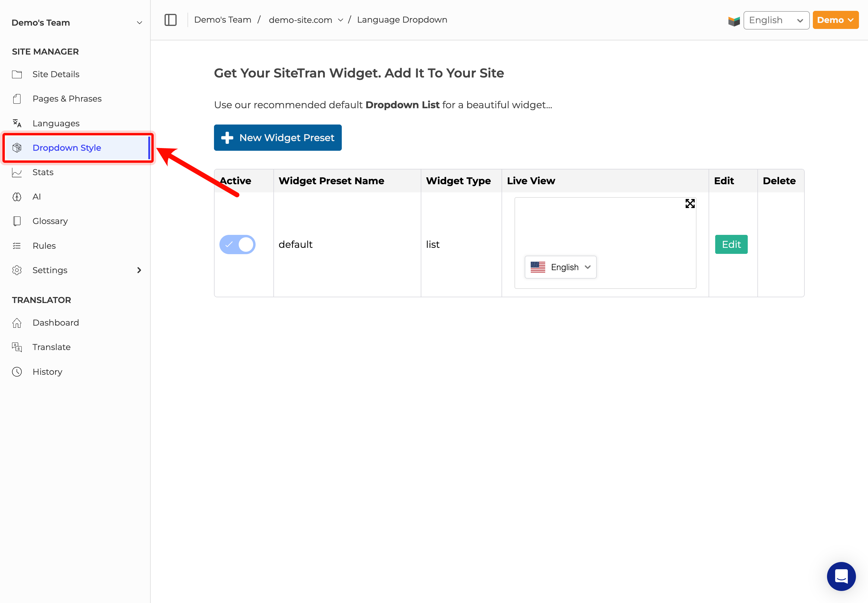Click the Glossary book icon
The width and height of the screenshot is (868, 603).
pyautogui.click(x=17, y=221)
